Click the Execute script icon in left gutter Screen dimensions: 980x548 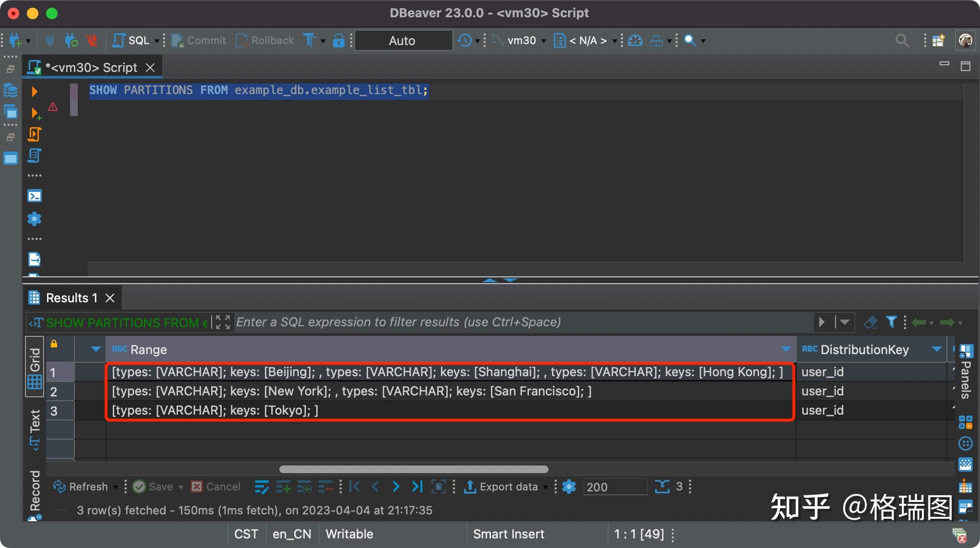point(34,134)
